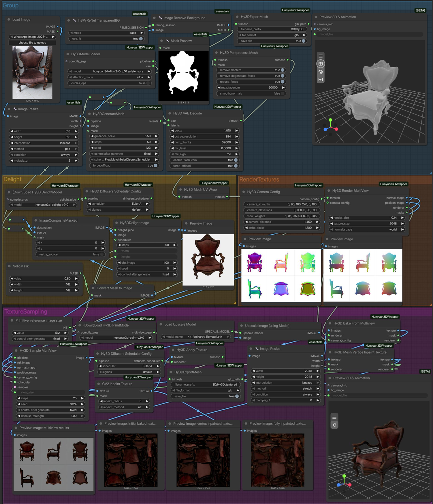433x504 pixels.
Task: Open method pad dropdown
Action: (x=44, y=149)
